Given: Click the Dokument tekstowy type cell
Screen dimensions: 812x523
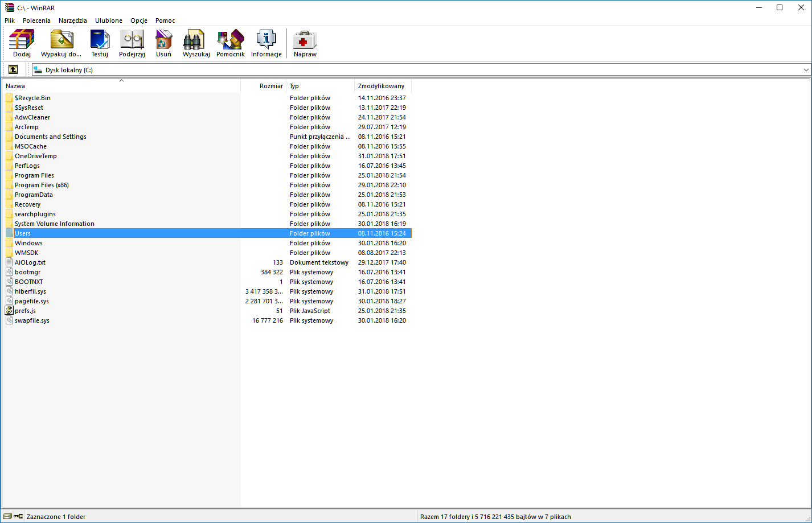Looking at the screenshot, I should [319, 262].
